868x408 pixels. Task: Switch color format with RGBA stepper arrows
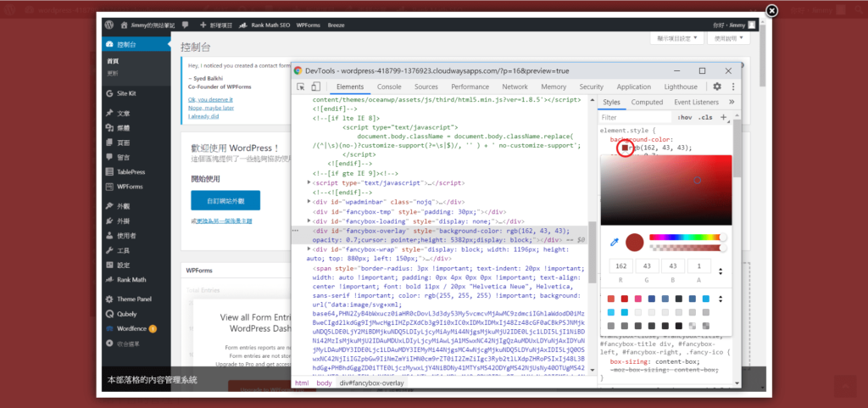tap(721, 271)
